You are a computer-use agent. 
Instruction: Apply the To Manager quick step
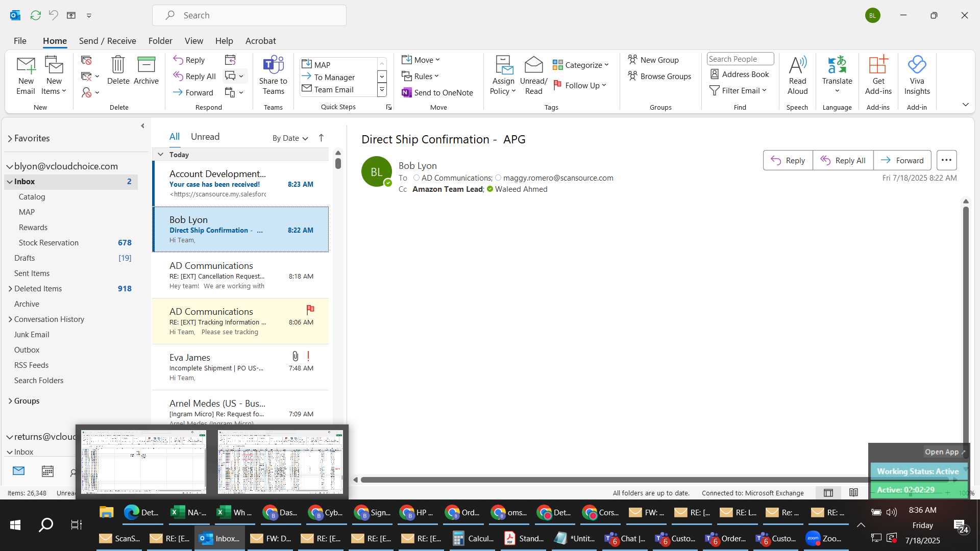click(x=338, y=77)
